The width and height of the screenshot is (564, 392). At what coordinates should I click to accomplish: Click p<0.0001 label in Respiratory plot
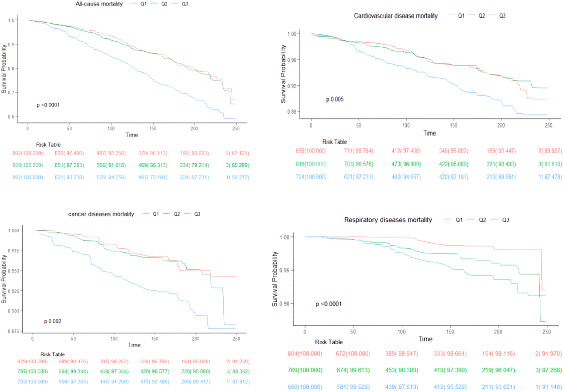[328, 304]
